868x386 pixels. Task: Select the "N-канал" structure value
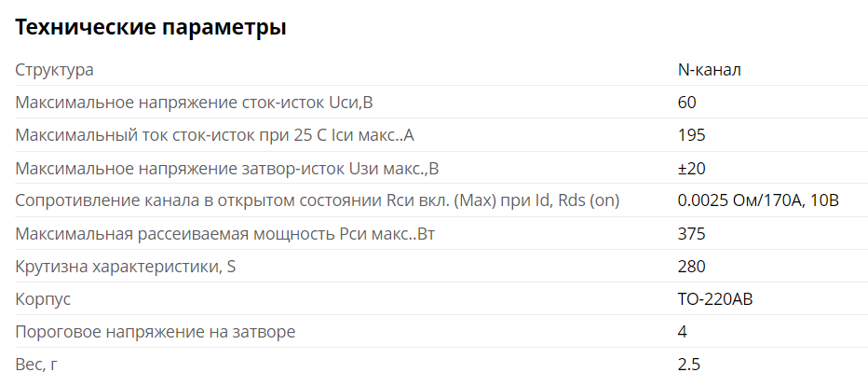tap(709, 70)
